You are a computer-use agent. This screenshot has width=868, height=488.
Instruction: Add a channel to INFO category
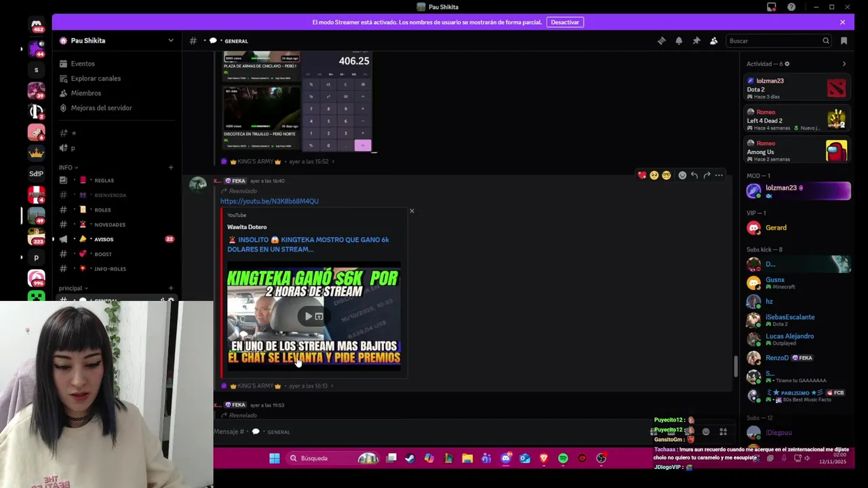click(x=171, y=167)
